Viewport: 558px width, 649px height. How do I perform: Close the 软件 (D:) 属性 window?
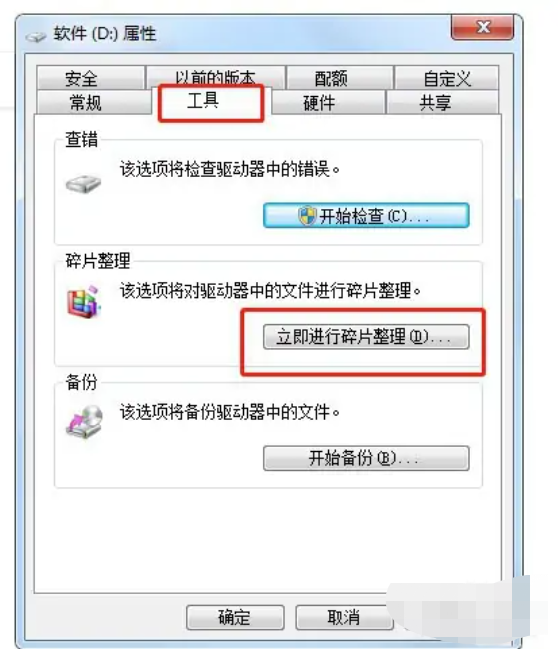483,27
